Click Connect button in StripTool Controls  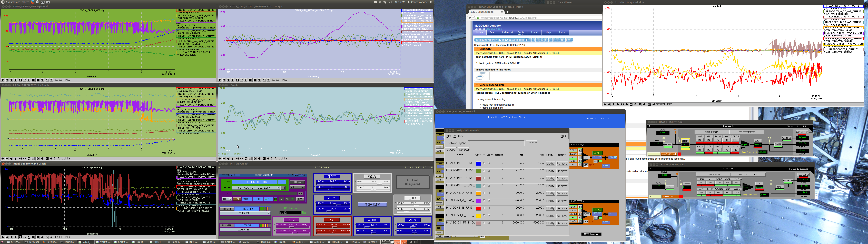click(532, 143)
